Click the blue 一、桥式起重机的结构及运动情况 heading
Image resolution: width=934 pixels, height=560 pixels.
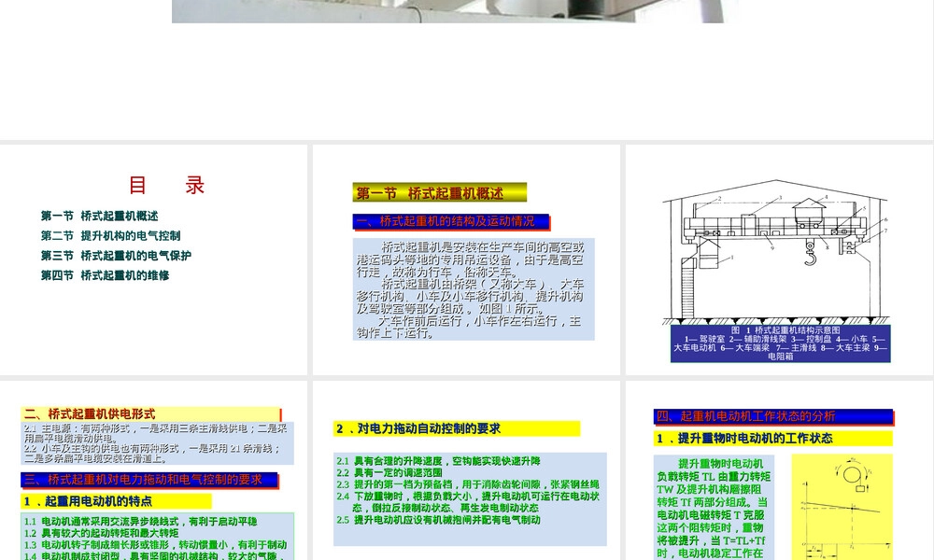pyautogui.click(x=451, y=221)
